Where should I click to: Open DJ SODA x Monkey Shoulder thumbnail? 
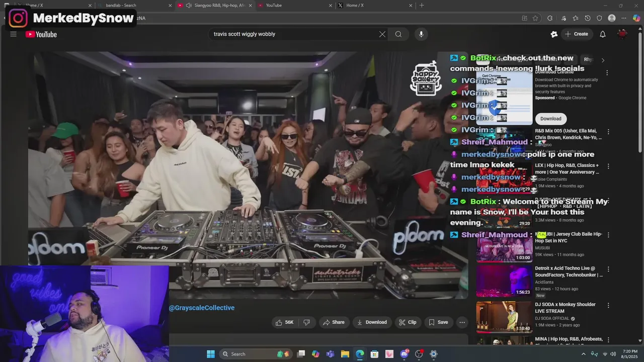[x=504, y=317]
